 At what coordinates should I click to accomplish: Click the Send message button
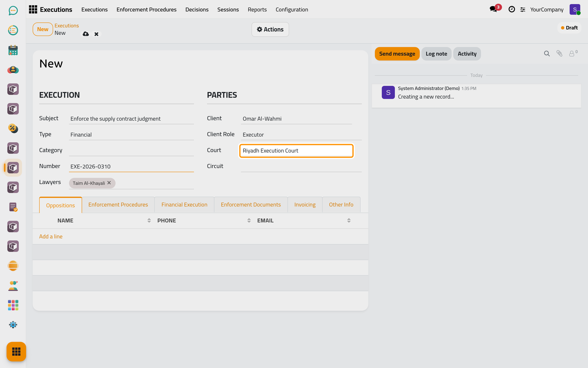[397, 54]
